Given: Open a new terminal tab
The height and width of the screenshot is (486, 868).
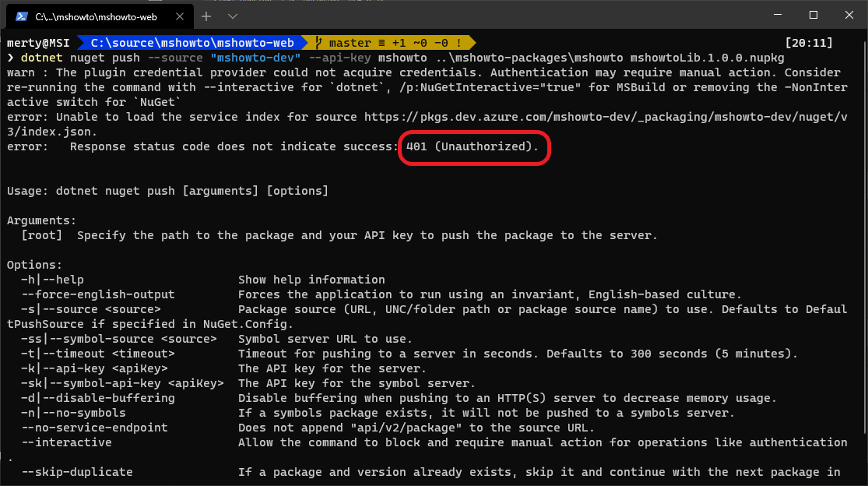Looking at the screenshot, I should 206,16.
